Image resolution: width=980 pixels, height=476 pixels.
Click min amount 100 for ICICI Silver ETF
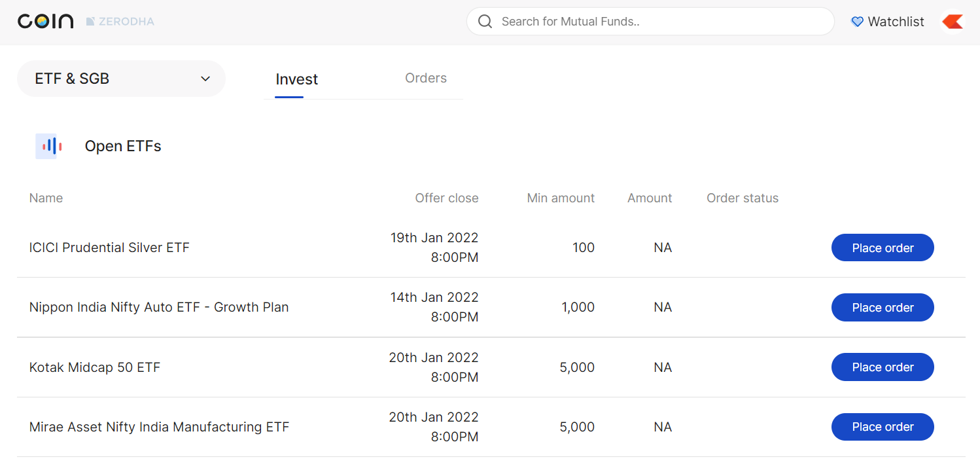tap(584, 247)
